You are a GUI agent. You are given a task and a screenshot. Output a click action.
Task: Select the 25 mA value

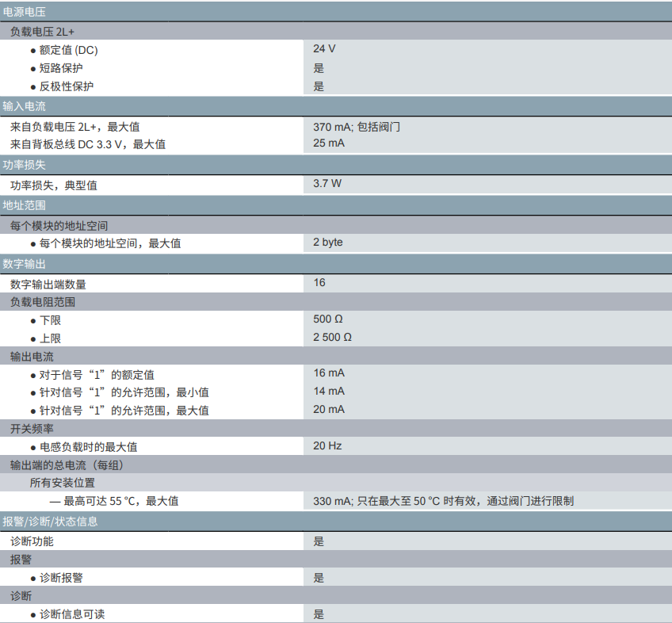click(x=329, y=143)
